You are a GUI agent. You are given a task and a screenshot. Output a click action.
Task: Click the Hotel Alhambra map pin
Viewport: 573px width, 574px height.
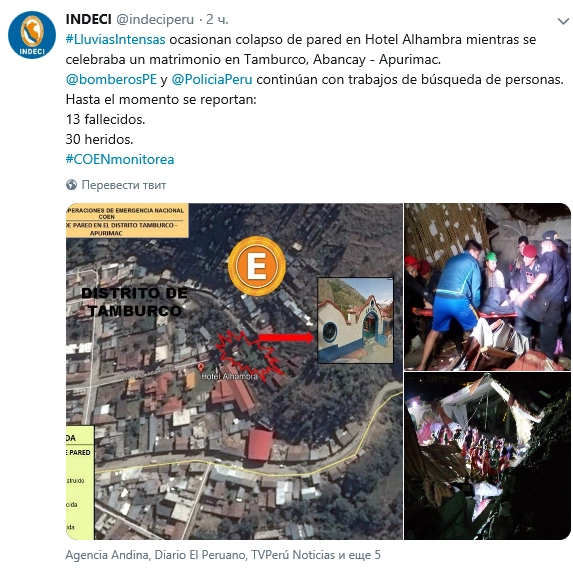200,367
